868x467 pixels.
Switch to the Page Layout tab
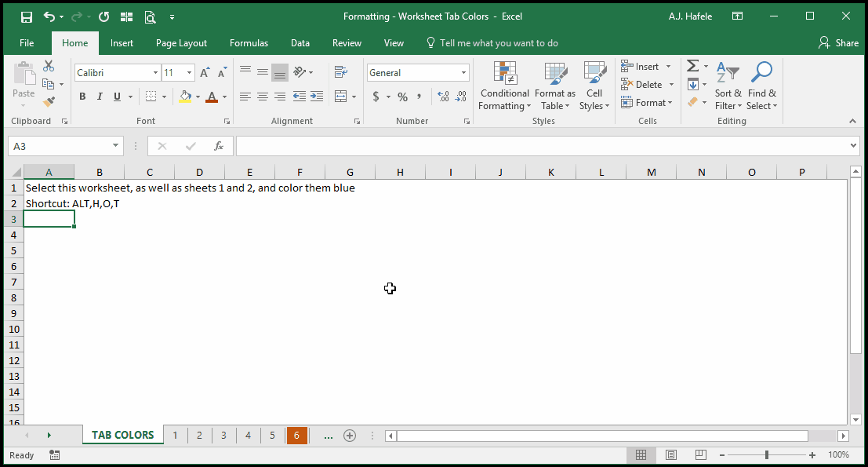pyautogui.click(x=181, y=43)
